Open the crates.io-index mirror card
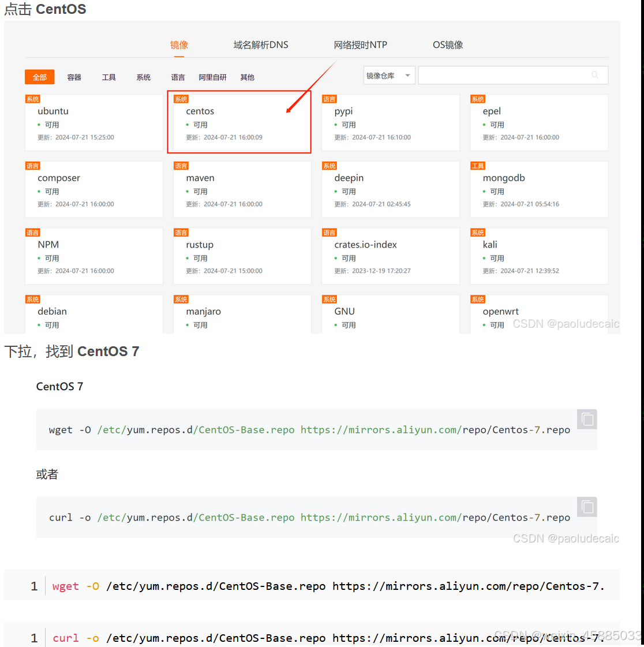Viewport: 644px width, 647px height. (x=391, y=256)
